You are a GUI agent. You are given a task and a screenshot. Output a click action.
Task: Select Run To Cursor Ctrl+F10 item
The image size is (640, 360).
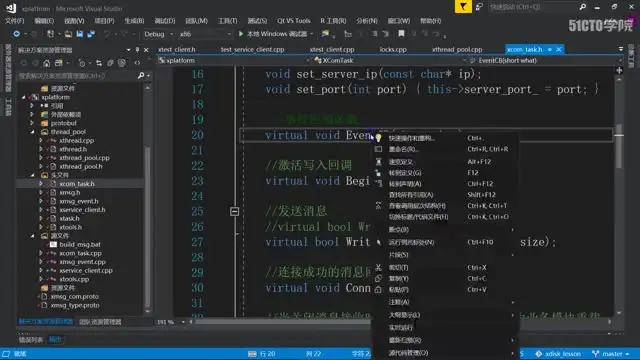click(445, 242)
